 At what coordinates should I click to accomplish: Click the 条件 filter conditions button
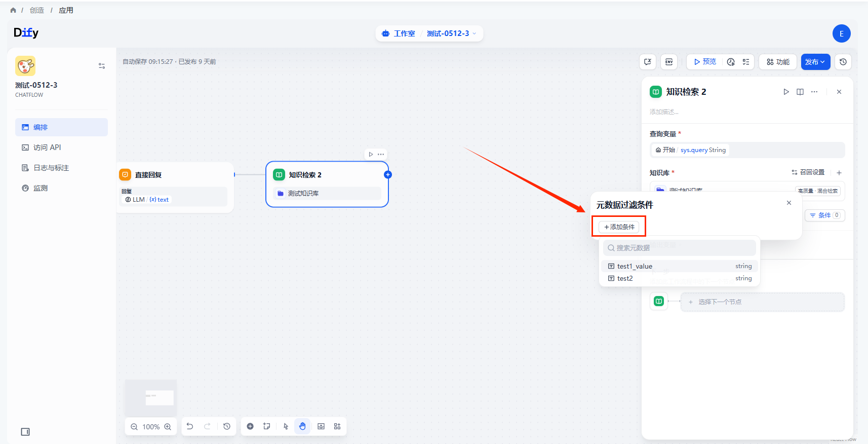825,215
